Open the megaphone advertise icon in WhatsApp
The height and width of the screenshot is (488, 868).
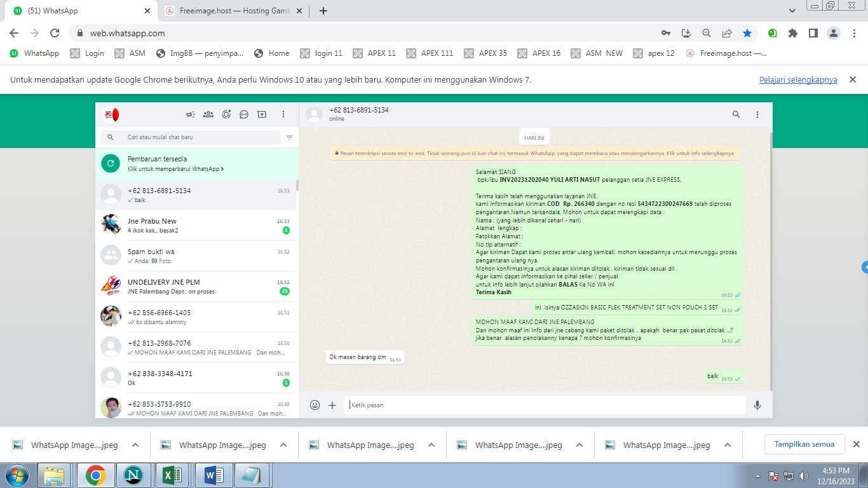pos(190,114)
